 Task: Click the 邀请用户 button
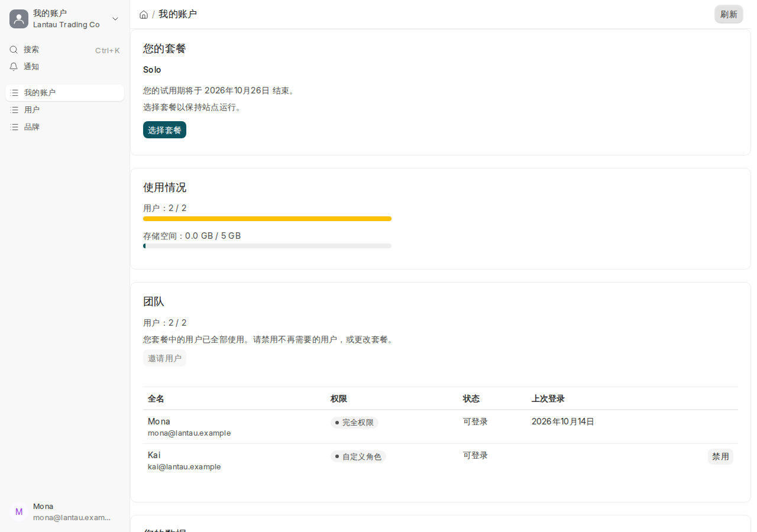[164, 358]
